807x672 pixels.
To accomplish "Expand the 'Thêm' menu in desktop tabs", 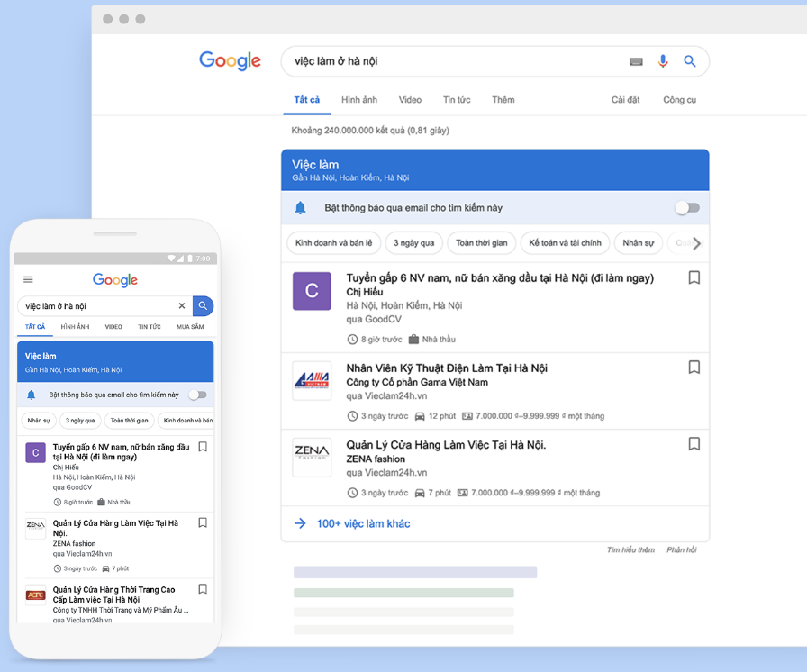I will tap(503, 100).
